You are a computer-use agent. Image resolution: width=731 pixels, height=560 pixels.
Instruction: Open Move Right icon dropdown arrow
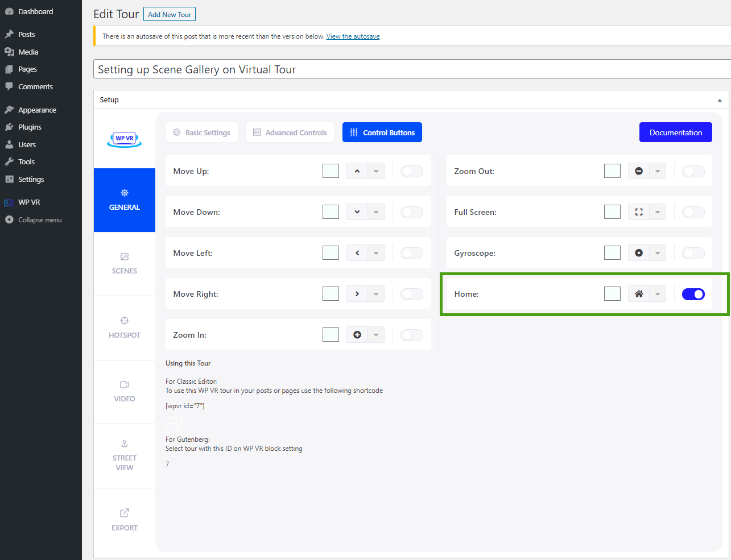click(376, 294)
